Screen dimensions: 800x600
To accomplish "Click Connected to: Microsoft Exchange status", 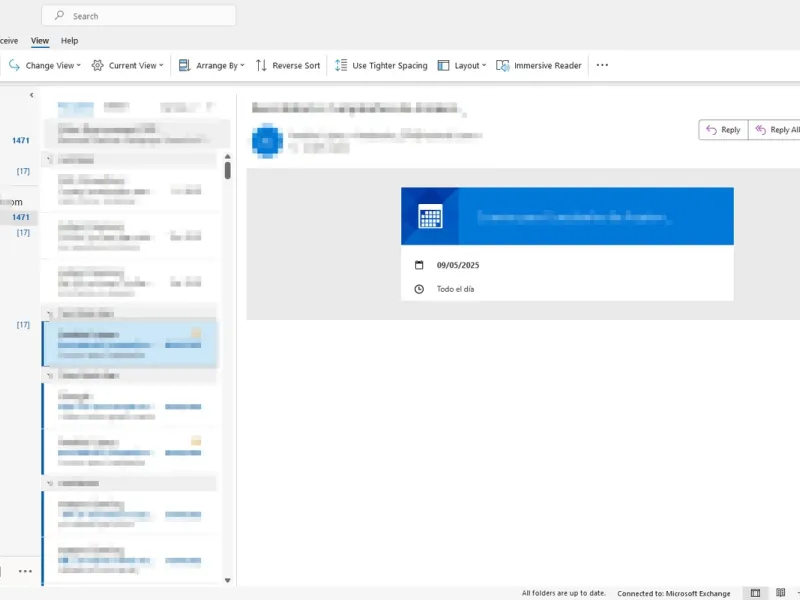I will coord(673,593).
